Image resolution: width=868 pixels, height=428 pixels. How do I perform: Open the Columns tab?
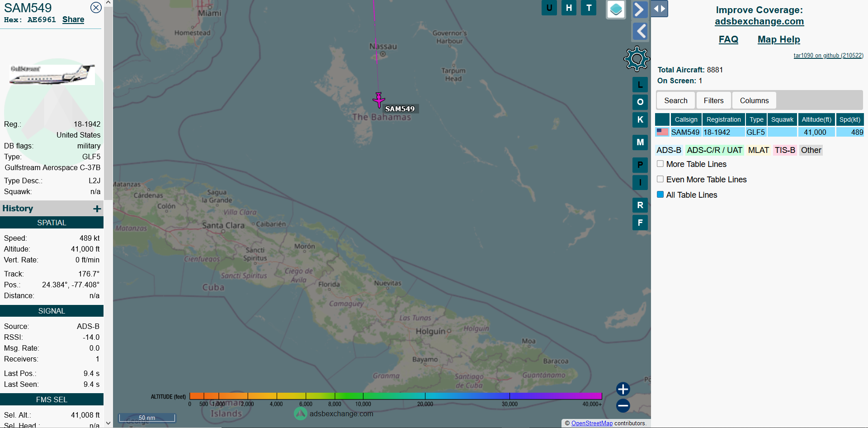[x=755, y=100]
